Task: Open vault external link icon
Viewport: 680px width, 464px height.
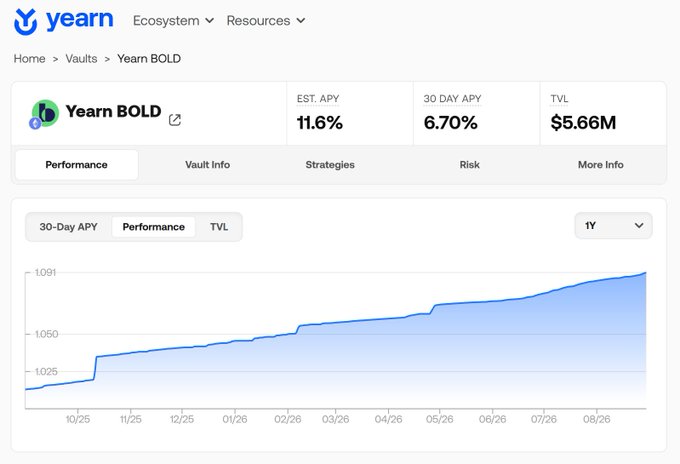Action: coord(175,120)
